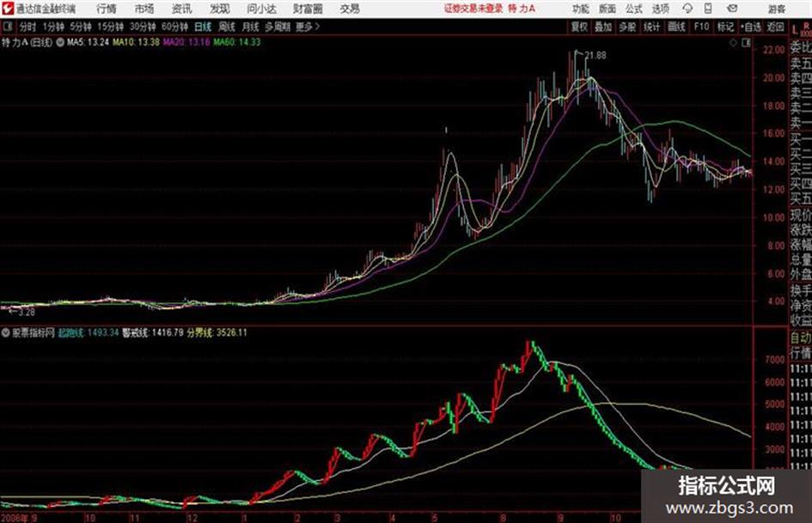This screenshot has width=812, height=523.
Task: Open the 交易 menu
Action: pos(350,9)
